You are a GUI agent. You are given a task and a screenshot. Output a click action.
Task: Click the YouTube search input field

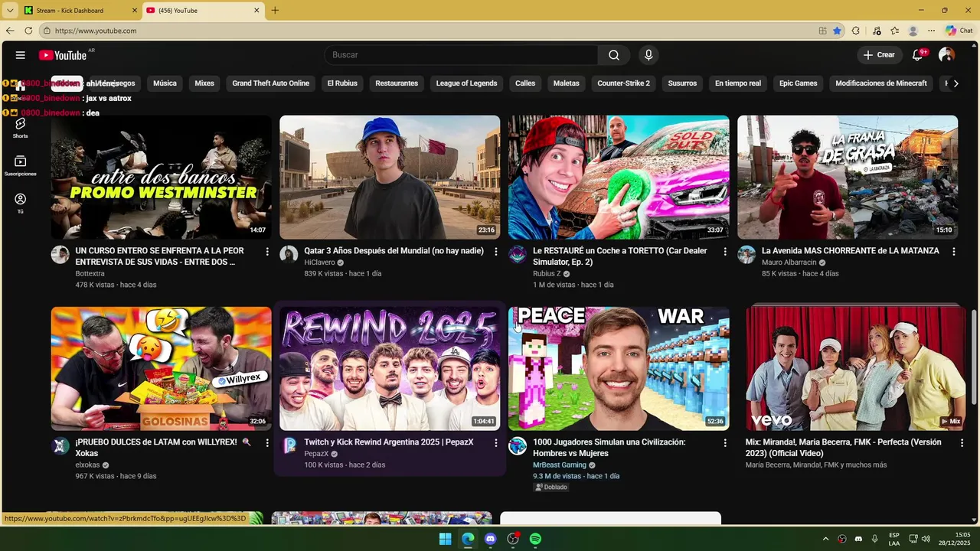(x=461, y=55)
